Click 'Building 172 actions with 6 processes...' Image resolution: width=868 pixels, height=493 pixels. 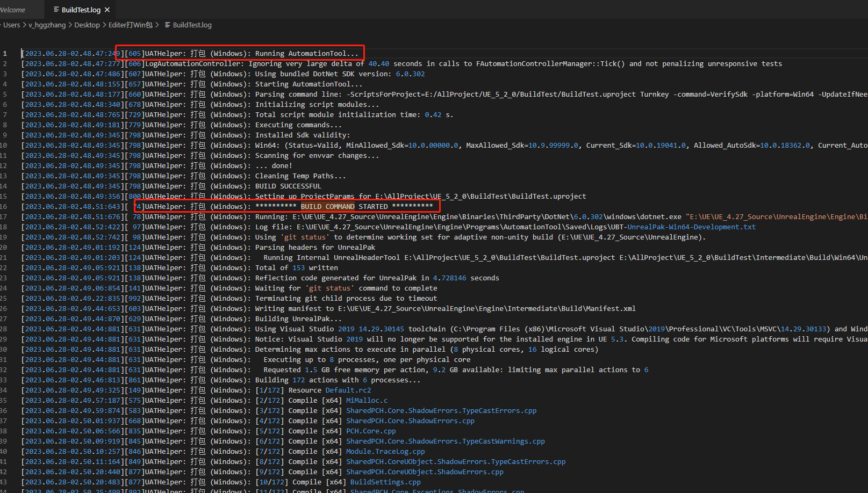338,380
